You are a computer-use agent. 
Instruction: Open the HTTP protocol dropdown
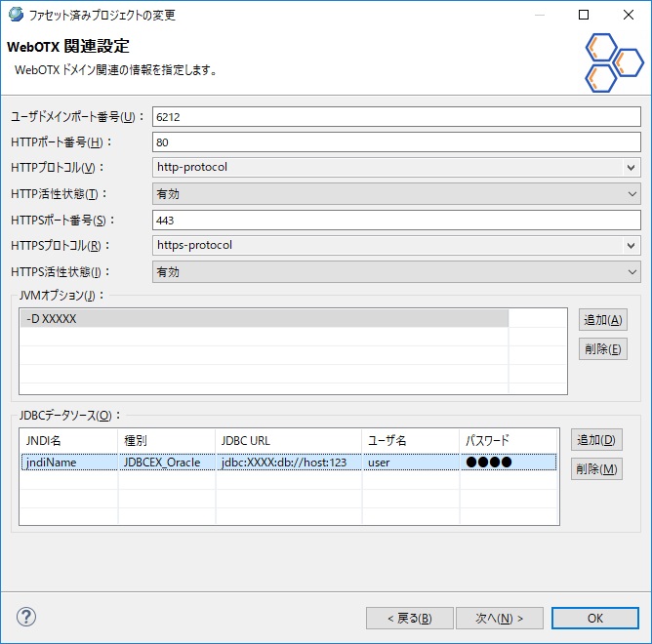click(396, 167)
